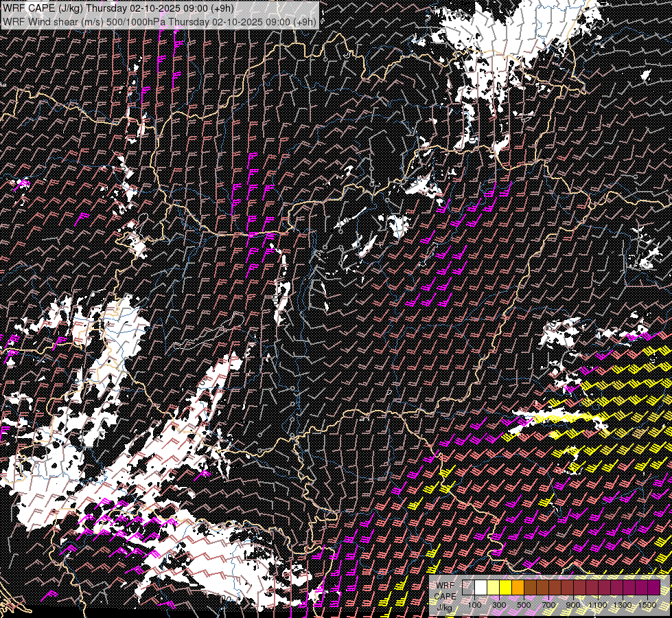Select the last purple legend swatch
Screen dimensions: 672x618
653,588
